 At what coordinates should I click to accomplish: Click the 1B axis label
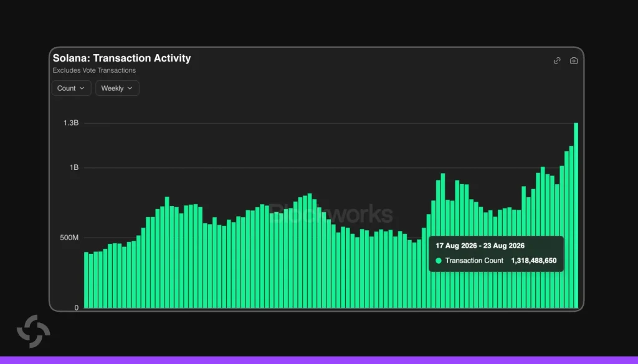click(74, 167)
